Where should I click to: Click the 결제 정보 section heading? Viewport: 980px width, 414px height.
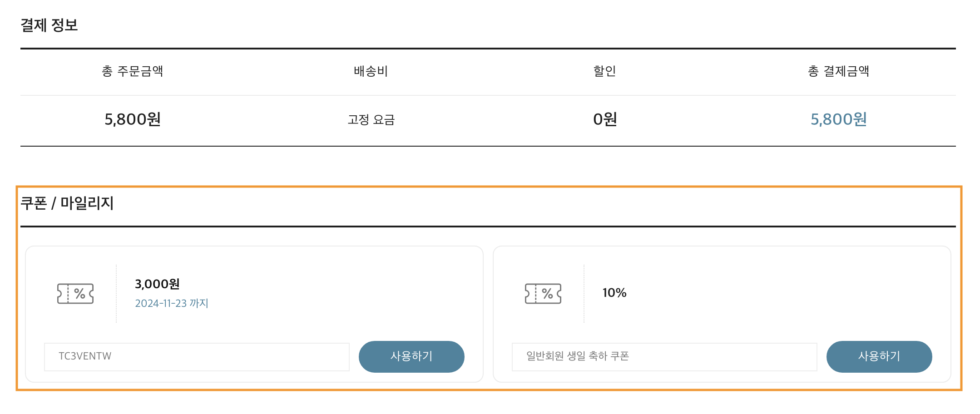(49, 25)
